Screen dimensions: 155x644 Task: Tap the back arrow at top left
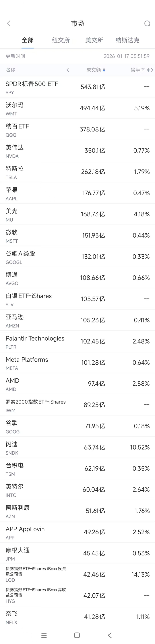(9, 23)
